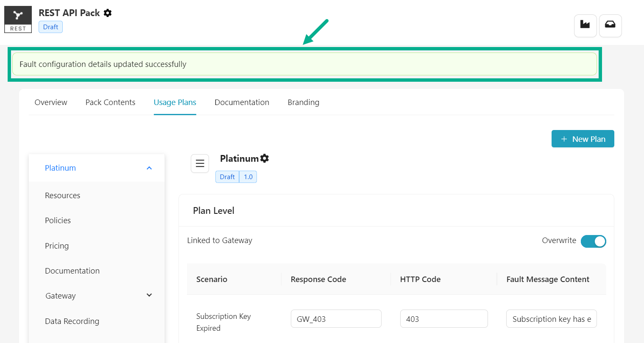The image size is (644, 343).
Task: Click the factory icon button
Action: click(585, 25)
